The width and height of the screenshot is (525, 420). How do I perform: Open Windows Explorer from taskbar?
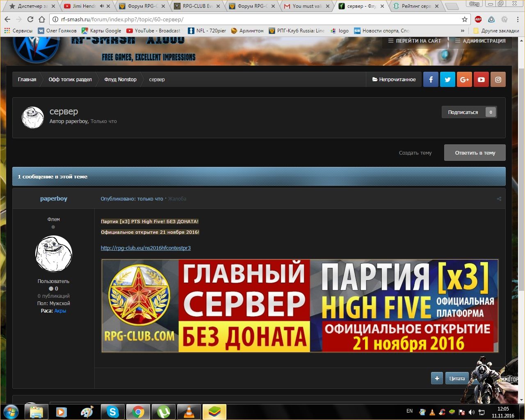point(37,412)
